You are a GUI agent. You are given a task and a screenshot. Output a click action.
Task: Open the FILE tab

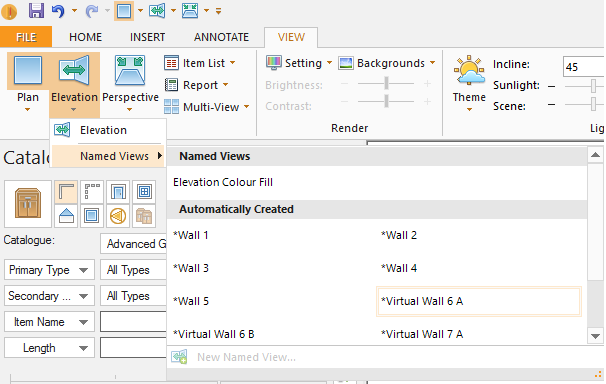(x=26, y=37)
